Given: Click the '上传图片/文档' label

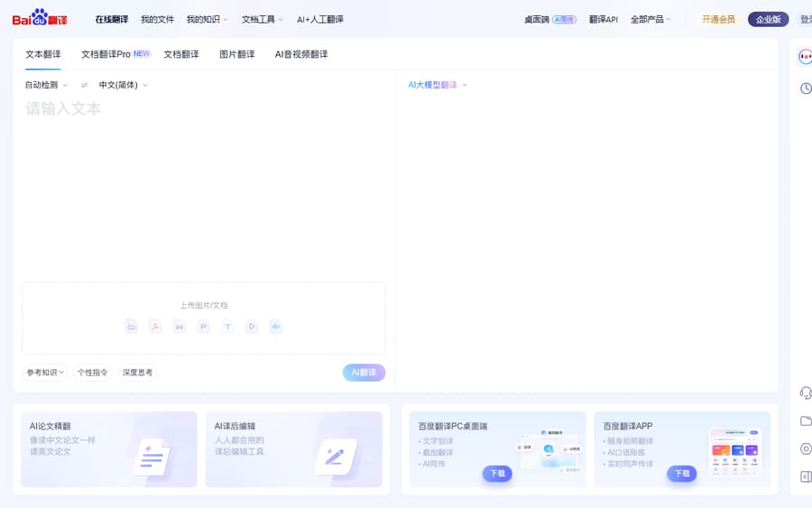Looking at the screenshot, I should point(204,305).
